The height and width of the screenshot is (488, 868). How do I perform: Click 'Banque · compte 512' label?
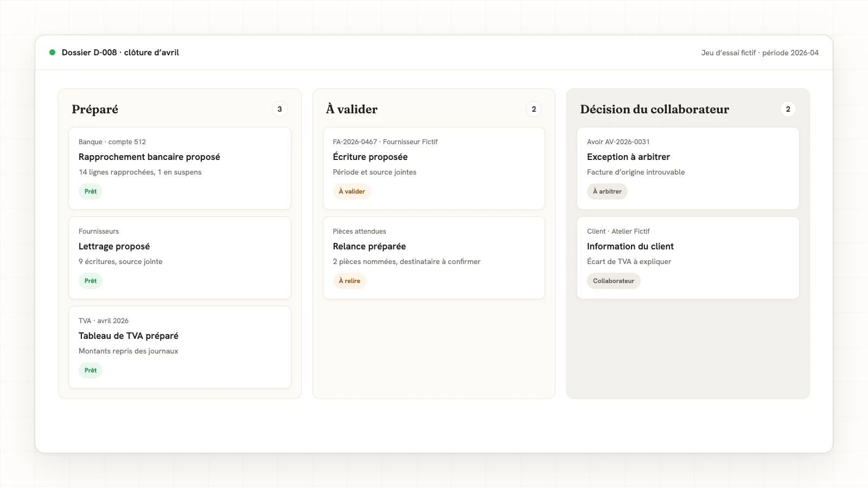point(112,142)
